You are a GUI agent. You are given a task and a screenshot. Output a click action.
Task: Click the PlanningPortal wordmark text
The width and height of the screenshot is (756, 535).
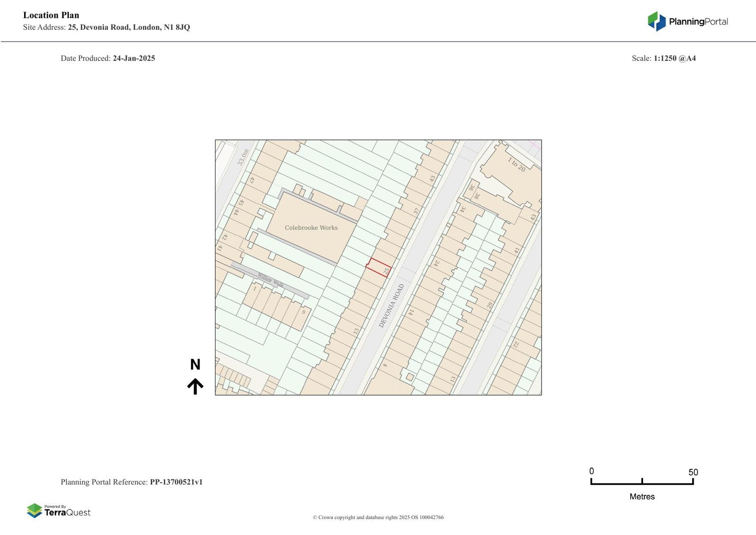pos(698,22)
